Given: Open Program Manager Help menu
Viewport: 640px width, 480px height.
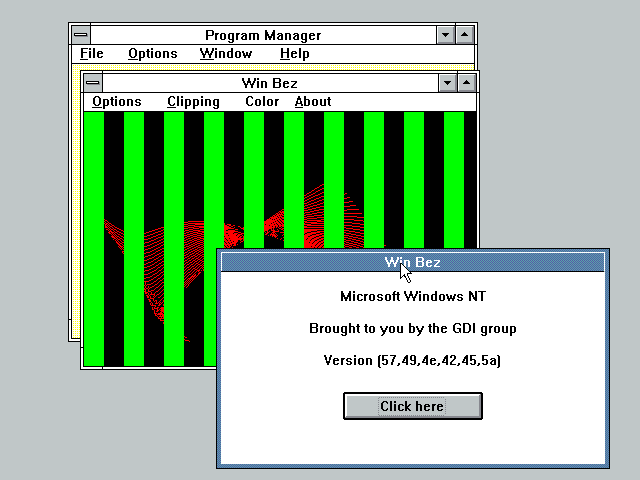Looking at the screenshot, I should 295,54.
